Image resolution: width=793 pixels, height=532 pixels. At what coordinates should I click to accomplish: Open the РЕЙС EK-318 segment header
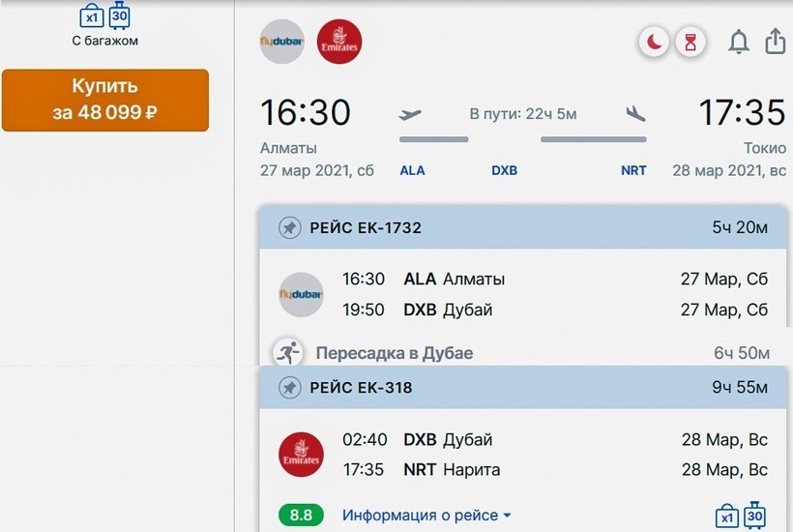click(x=522, y=388)
